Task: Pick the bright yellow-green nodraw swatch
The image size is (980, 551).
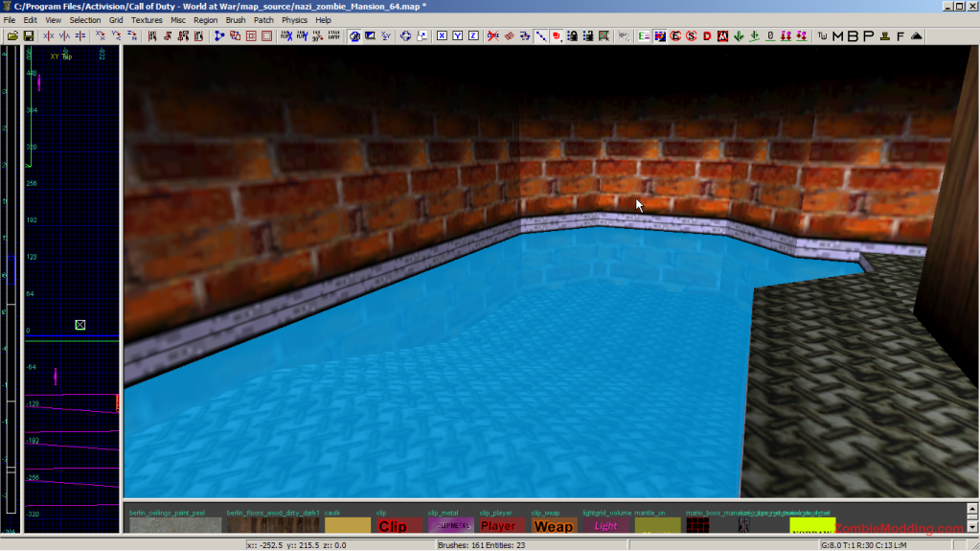Action: pyautogui.click(x=812, y=525)
